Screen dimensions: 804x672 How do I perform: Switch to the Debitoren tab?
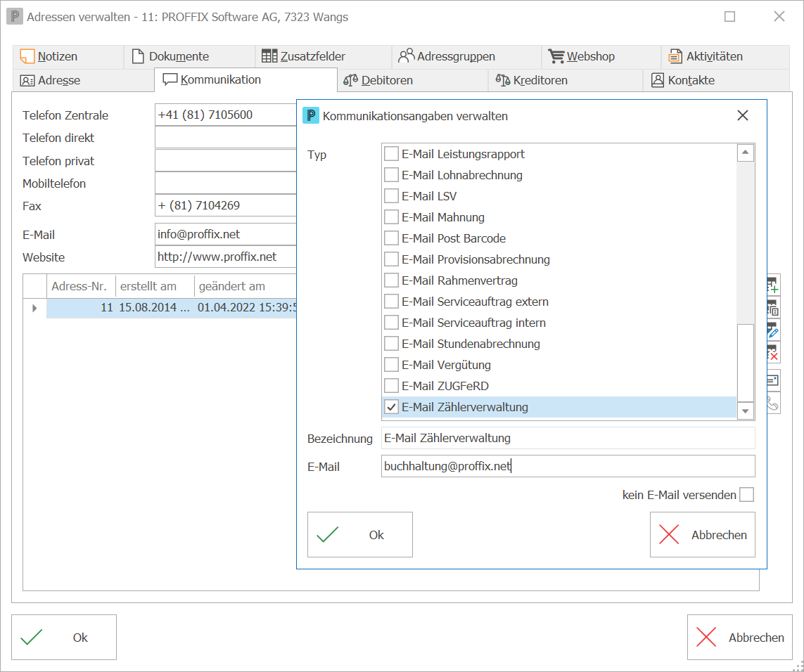[x=378, y=80]
